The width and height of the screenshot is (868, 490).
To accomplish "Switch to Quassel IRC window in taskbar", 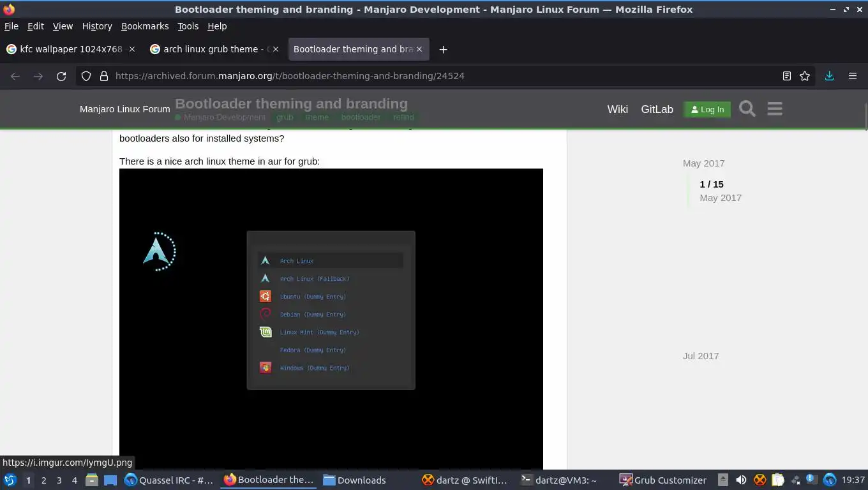I will [169, 480].
